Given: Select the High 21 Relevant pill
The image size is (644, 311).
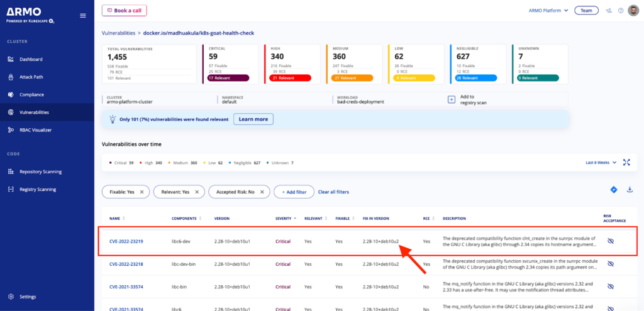Looking at the screenshot, I should pos(290,78).
